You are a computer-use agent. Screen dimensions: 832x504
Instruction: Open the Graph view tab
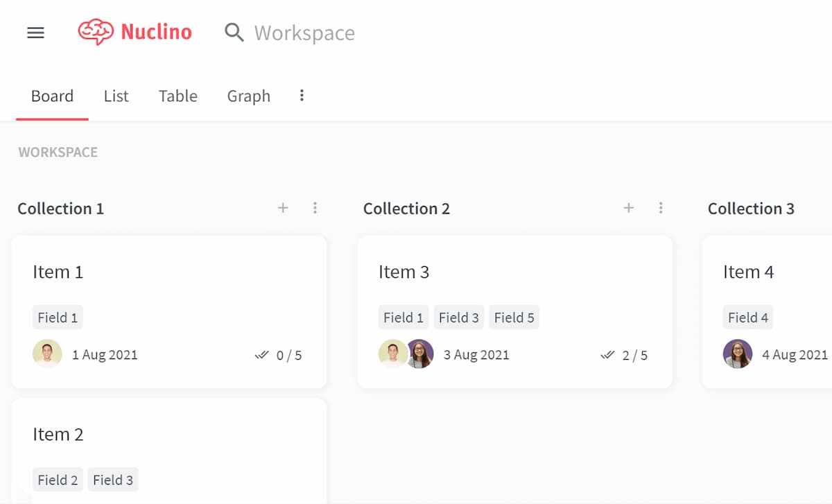click(248, 96)
